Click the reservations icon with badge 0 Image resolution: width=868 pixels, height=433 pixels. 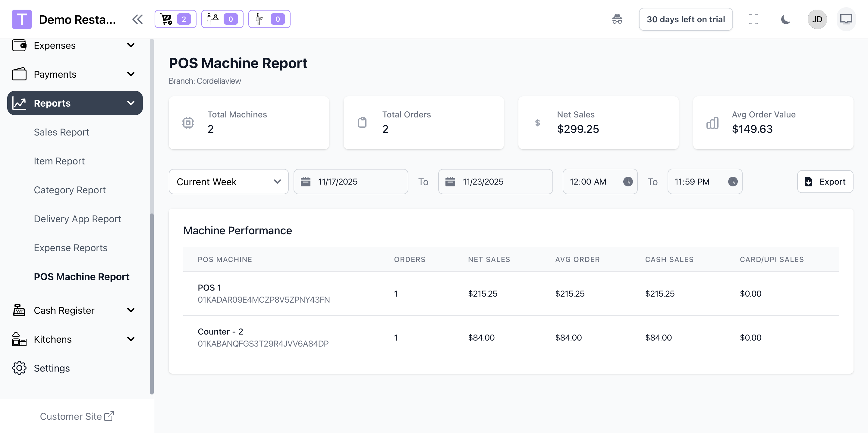coord(222,19)
